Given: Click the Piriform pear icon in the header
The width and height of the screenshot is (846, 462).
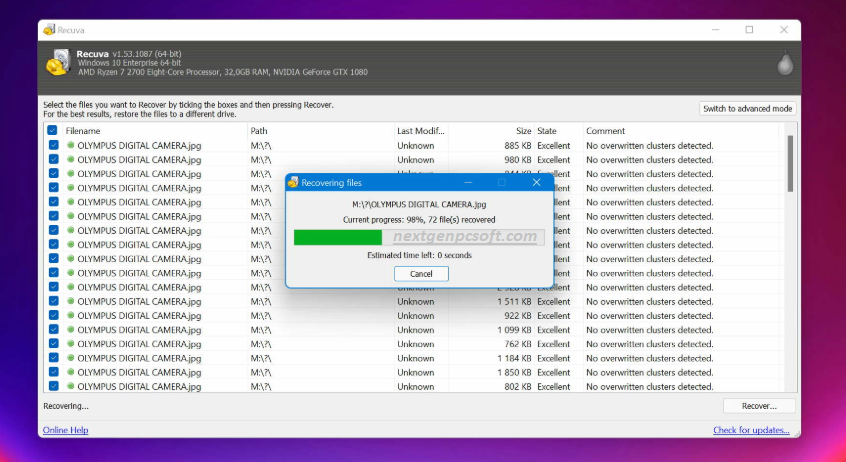Looking at the screenshot, I should pos(785,63).
